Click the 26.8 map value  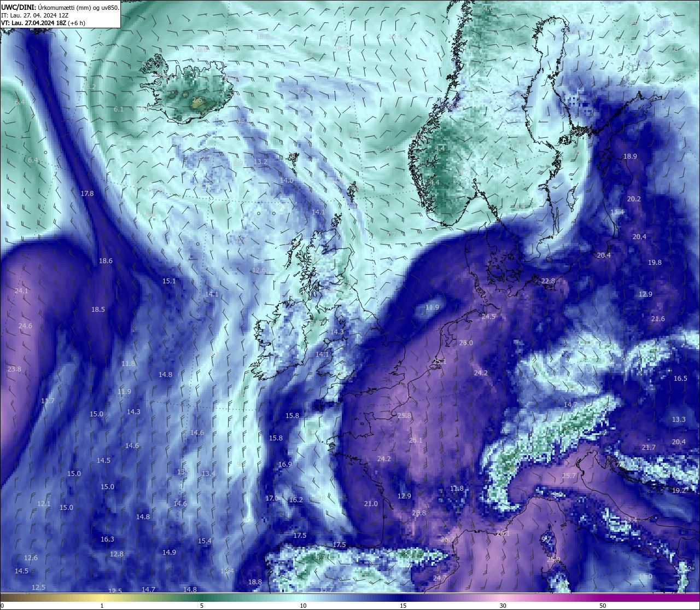[419, 513]
